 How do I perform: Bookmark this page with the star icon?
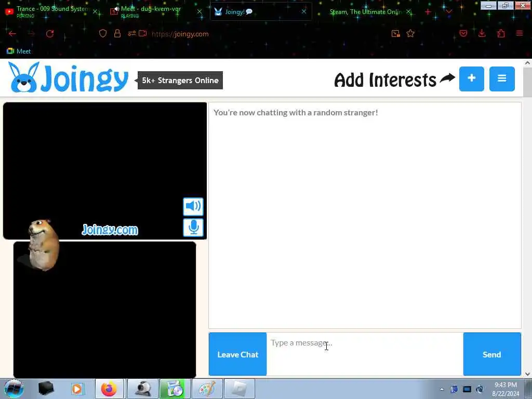tap(410, 33)
